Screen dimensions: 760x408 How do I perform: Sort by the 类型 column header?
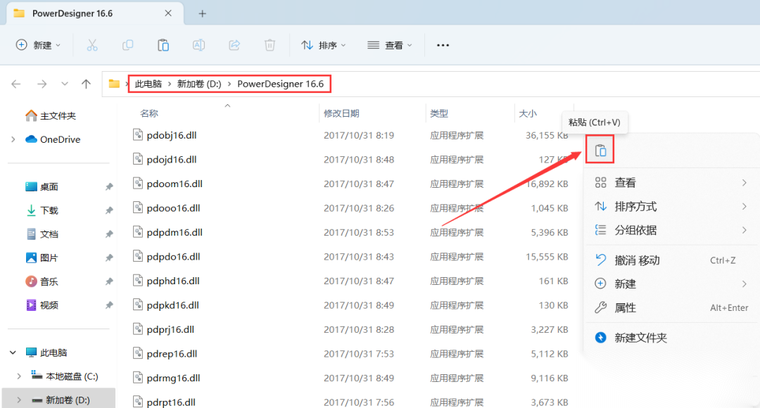pyautogui.click(x=439, y=113)
